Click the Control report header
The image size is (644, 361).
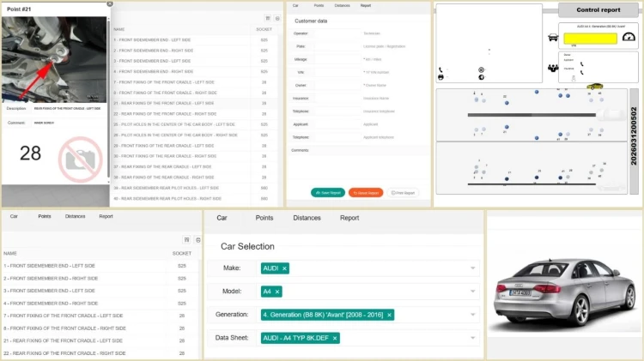598,9
